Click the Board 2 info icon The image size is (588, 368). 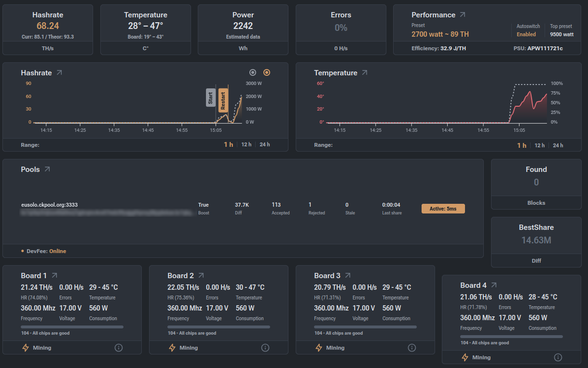tap(265, 348)
